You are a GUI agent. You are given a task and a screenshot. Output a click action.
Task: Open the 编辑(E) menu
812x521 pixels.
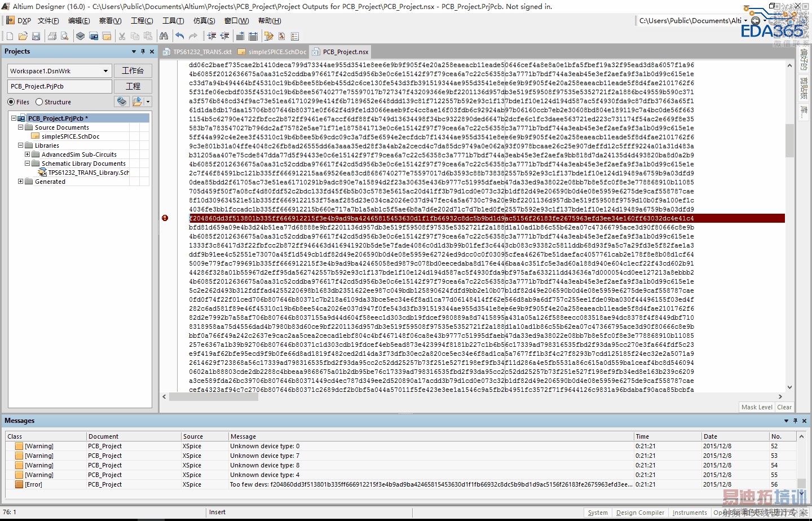pos(79,21)
